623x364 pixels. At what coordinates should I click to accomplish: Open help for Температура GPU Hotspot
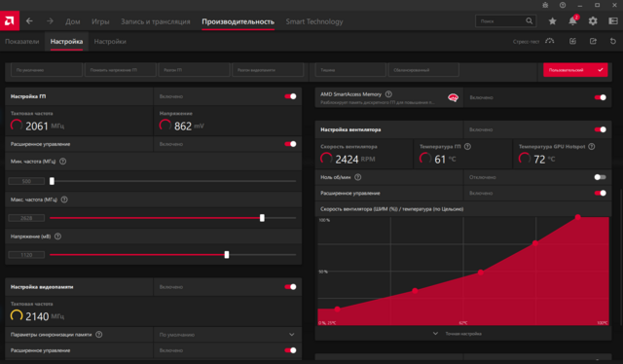(x=592, y=147)
